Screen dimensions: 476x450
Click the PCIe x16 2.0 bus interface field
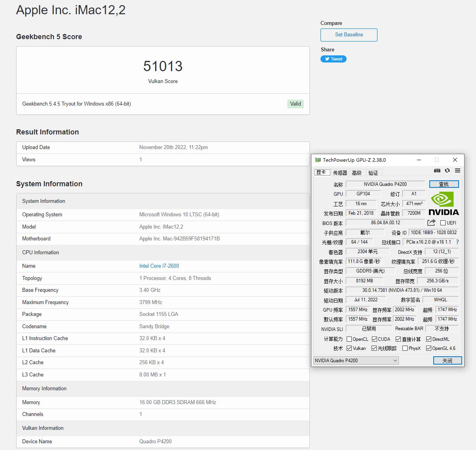[429, 242]
